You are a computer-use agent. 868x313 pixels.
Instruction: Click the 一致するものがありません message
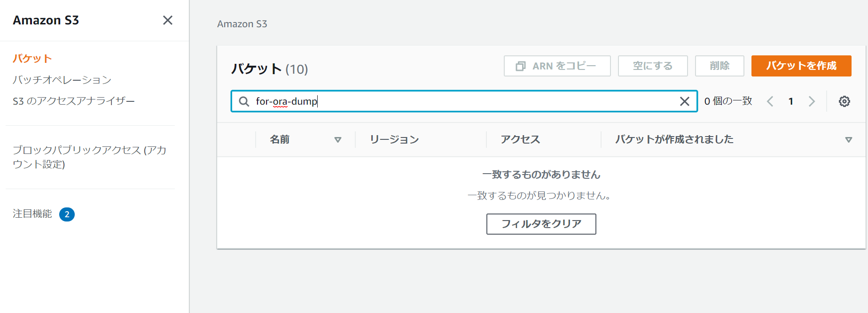click(541, 175)
